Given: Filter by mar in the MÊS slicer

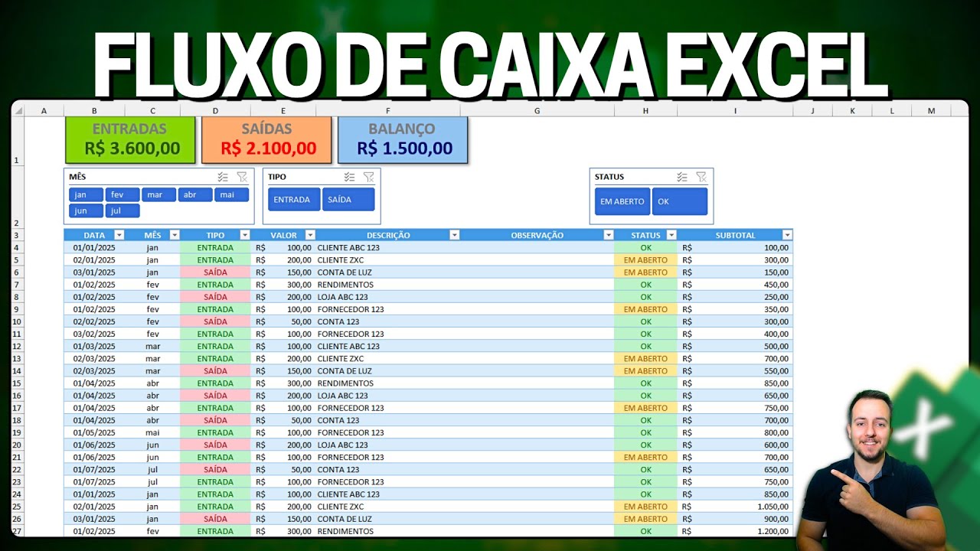Looking at the screenshot, I should [x=158, y=194].
